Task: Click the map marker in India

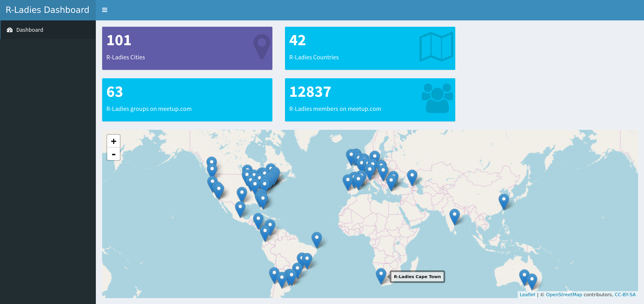Action: 454,216
